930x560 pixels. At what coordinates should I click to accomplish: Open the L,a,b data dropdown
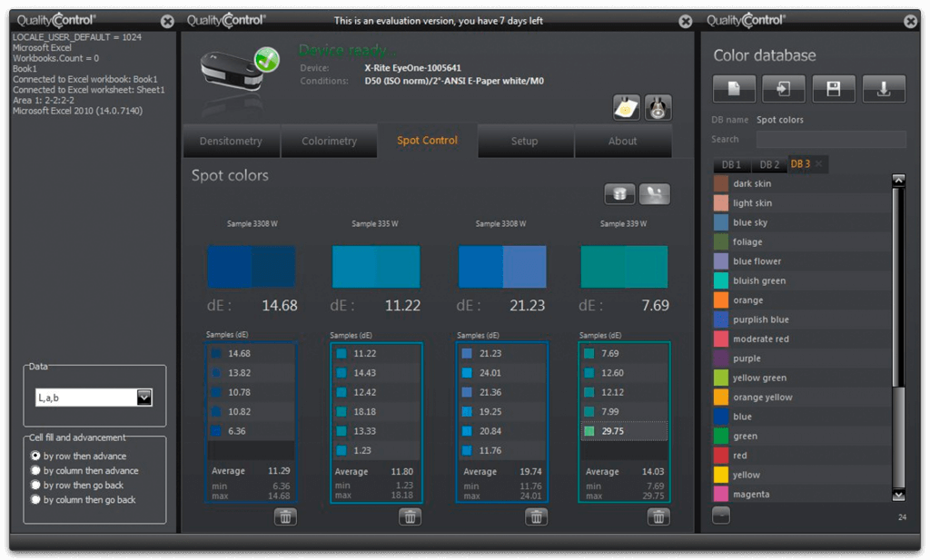(143, 398)
